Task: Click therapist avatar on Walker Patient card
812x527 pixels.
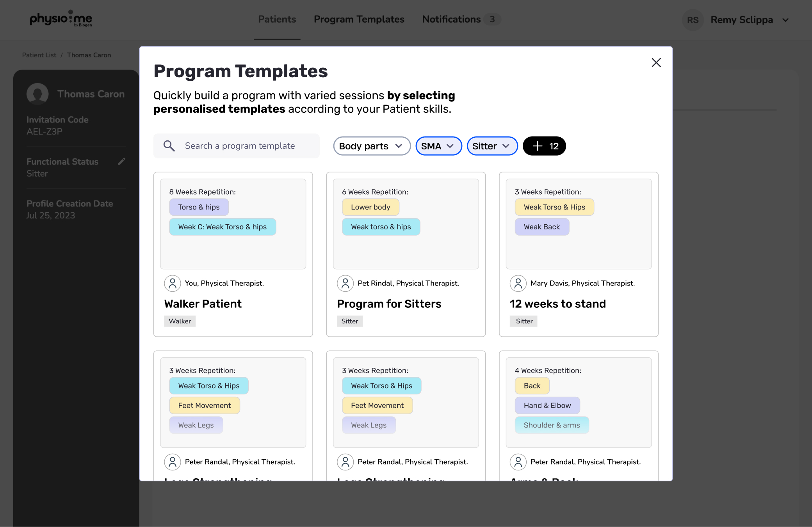Action: (x=172, y=283)
